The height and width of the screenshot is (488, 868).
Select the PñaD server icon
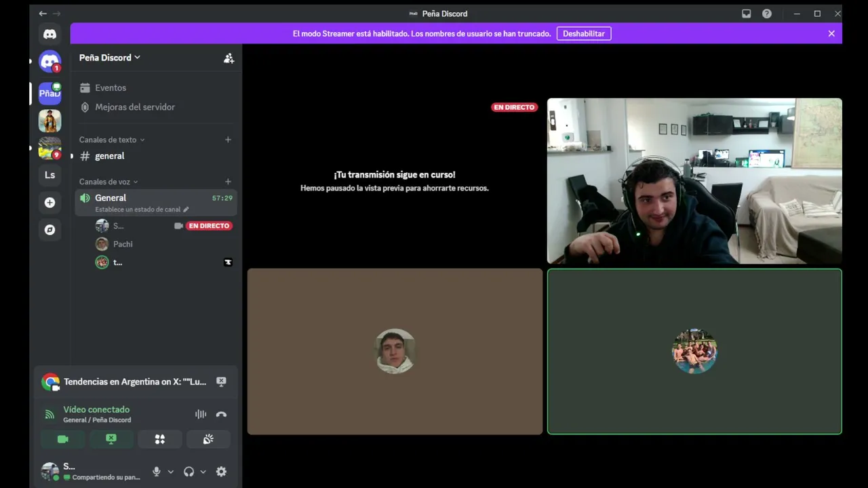click(x=50, y=93)
